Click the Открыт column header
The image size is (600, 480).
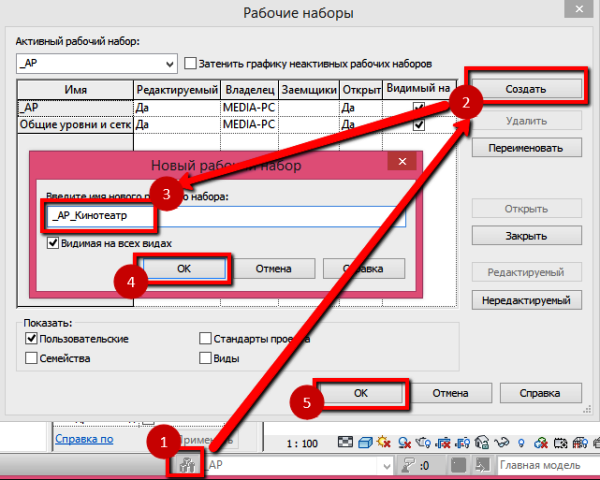[361, 90]
